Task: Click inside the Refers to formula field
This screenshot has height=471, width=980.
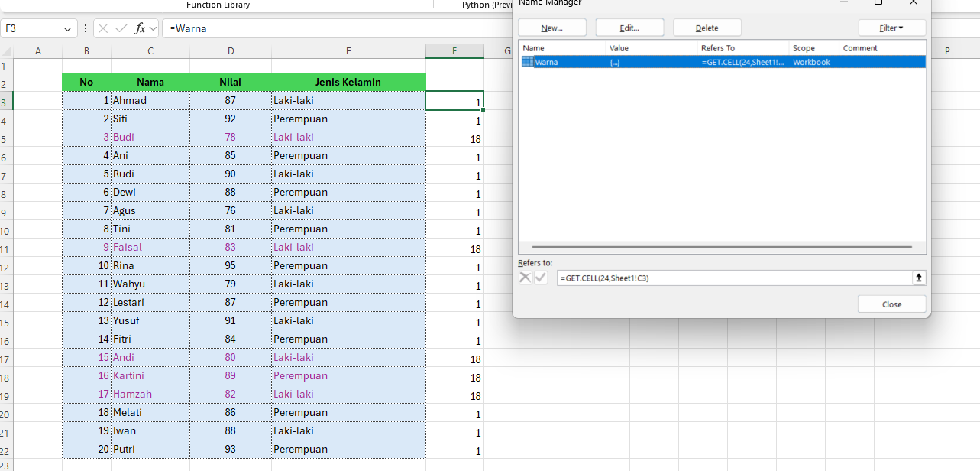Action: coord(687,277)
